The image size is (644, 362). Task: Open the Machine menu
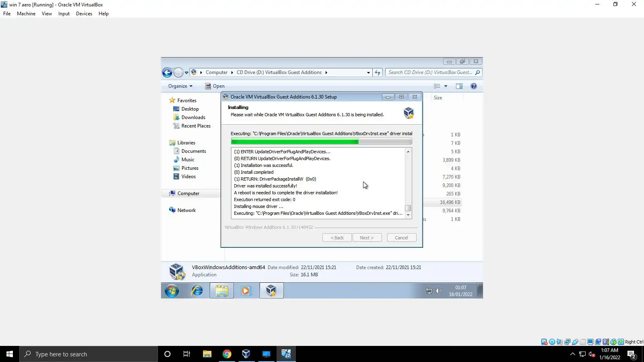pos(26,14)
